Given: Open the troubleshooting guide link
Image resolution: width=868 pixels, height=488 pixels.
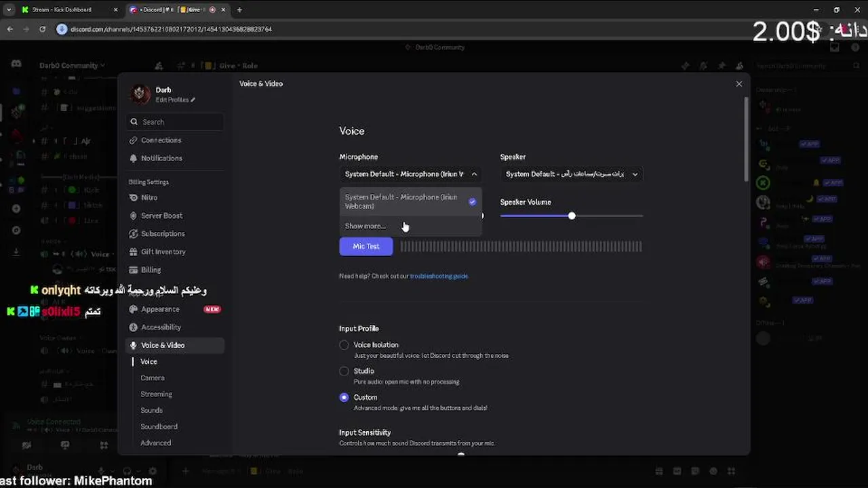Looking at the screenshot, I should pyautogui.click(x=439, y=276).
